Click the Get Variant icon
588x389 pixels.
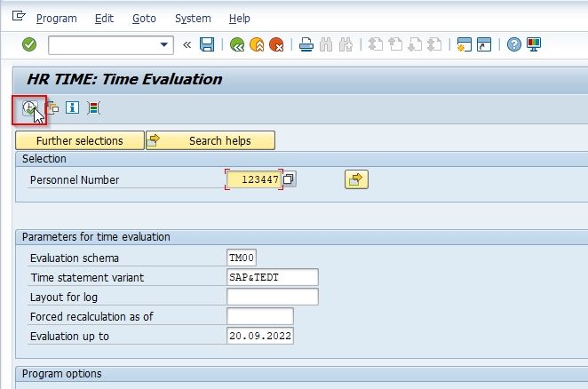(52, 108)
